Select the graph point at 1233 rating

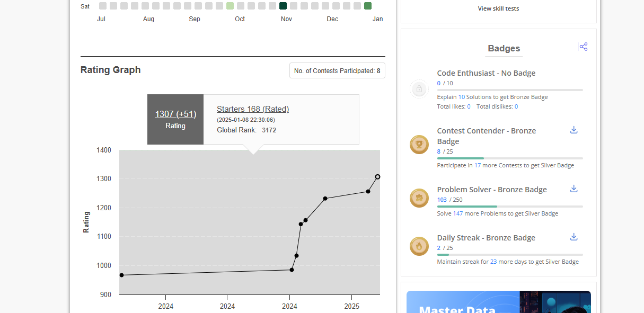pos(325,199)
